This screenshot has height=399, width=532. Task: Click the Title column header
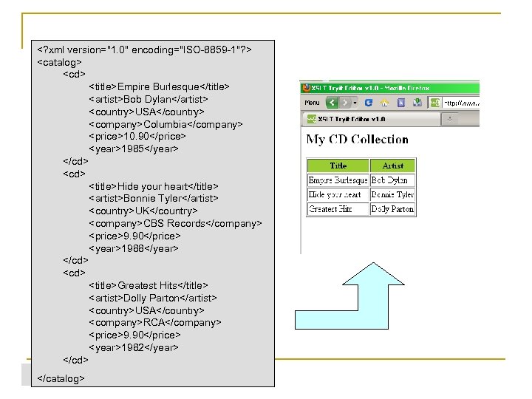338,166
